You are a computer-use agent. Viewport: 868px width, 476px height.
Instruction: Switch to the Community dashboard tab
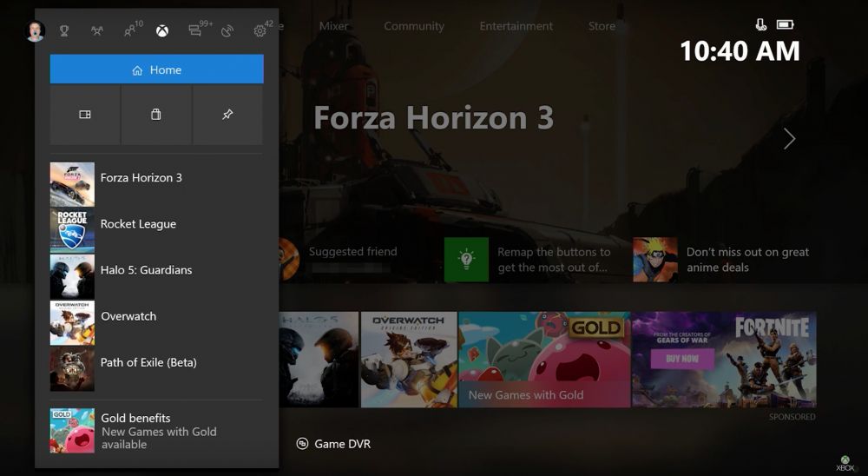click(x=414, y=26)
